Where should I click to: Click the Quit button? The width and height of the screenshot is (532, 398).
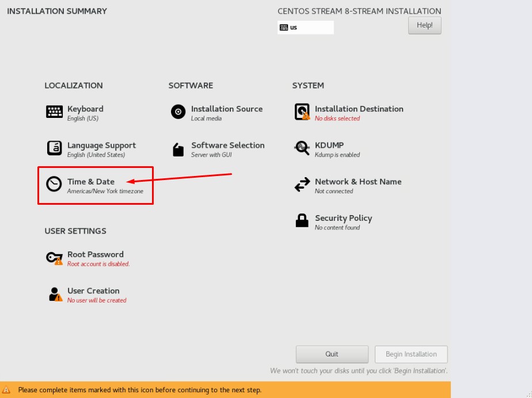coord(332,354)
